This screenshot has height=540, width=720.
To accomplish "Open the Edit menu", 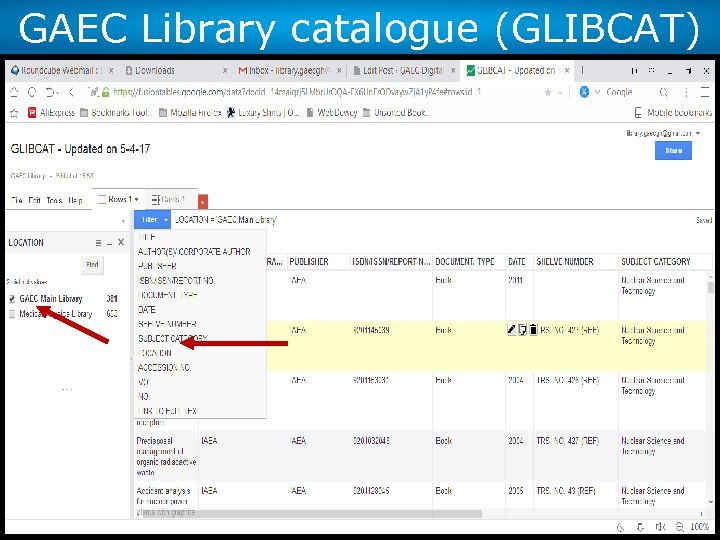I will point(34,201).
